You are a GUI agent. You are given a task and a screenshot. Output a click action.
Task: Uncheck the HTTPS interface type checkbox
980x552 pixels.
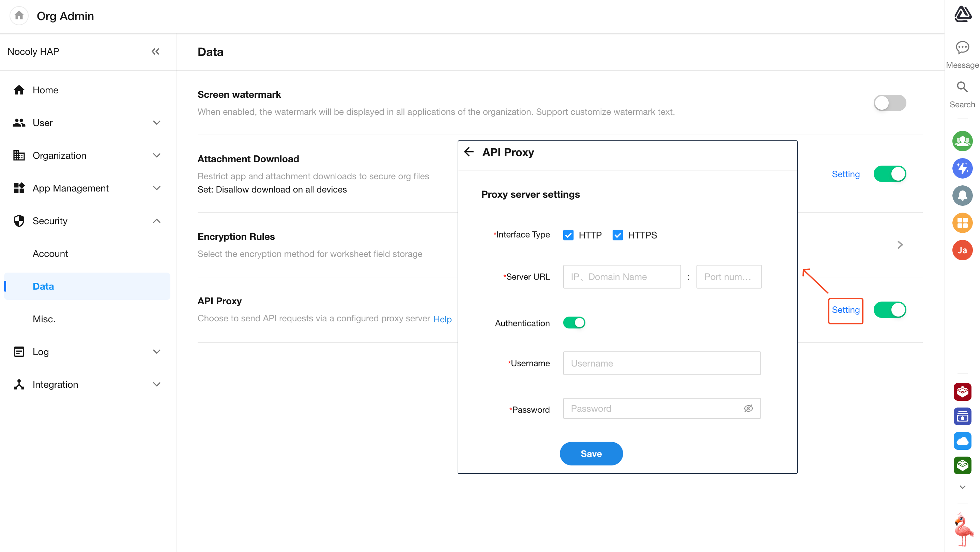click(x=617, y=235)
